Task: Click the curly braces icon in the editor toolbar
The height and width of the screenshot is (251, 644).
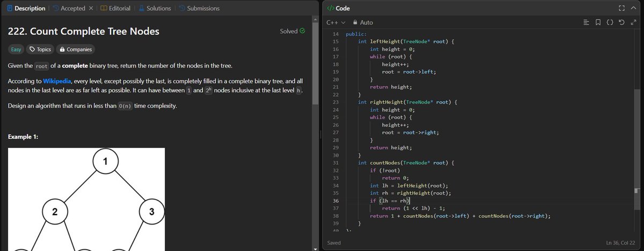Action: pos(610,23)
